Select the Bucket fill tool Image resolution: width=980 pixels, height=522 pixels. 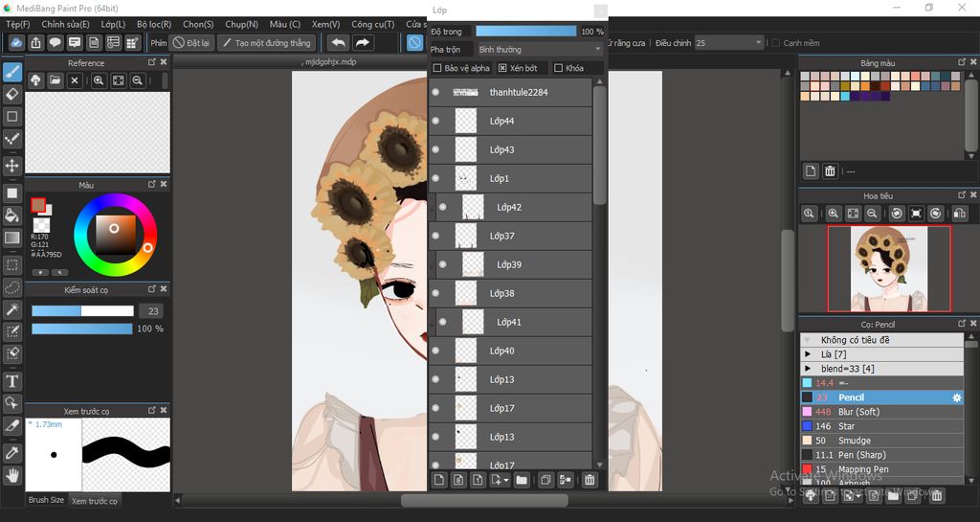tap(11, 216)
